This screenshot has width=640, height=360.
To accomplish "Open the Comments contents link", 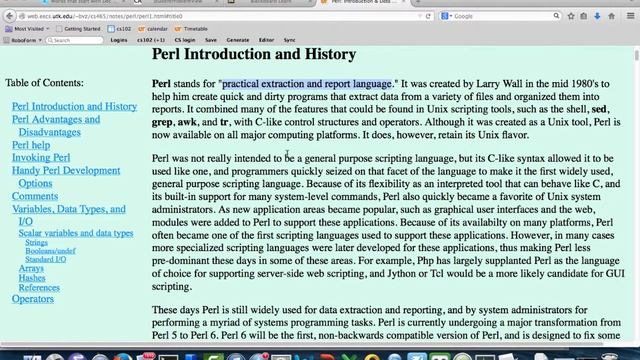I will click(x=35, y=196).
